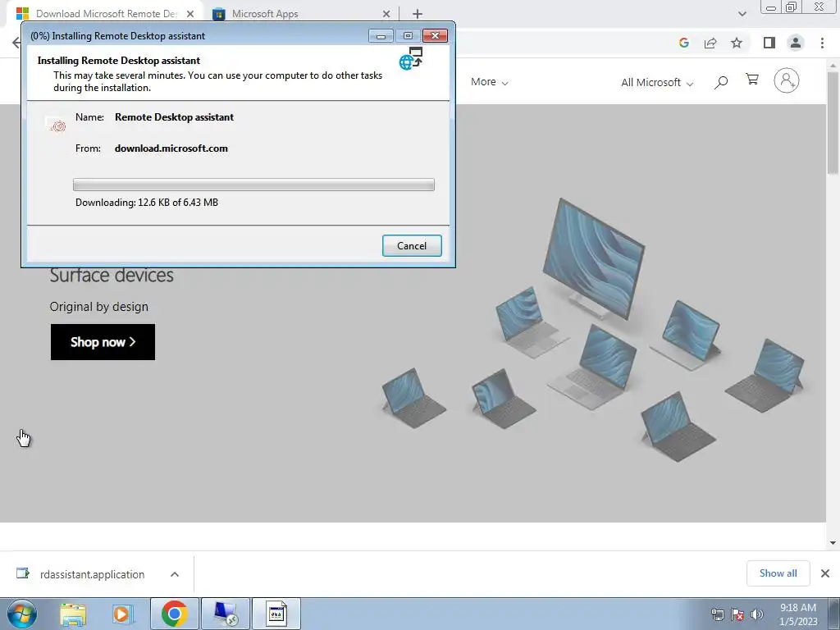840x630 pixels.
Task: Click the rdassistant.application file icon
Action: 22,573
